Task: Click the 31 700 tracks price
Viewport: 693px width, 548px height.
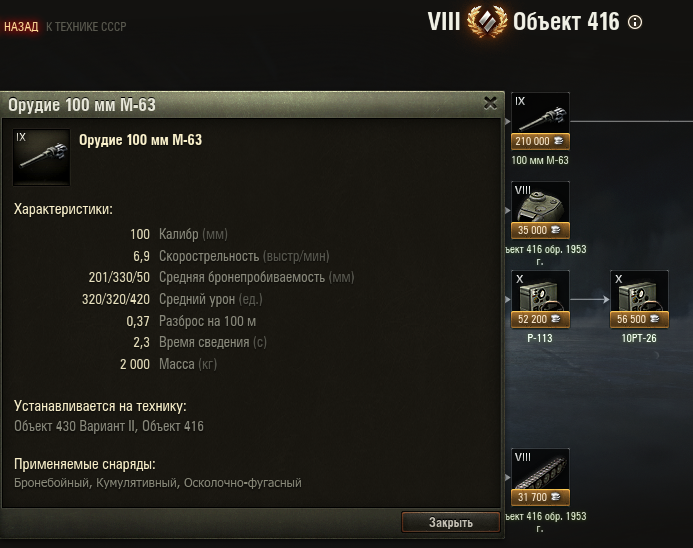Action: pos(540,497)
